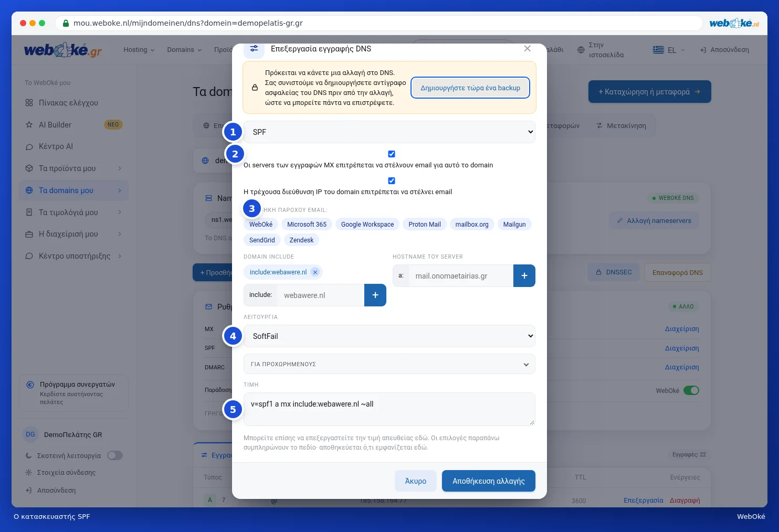Select the Google Workspace provider chip
This screenshot has width=779, height=532.
point(367,225)
